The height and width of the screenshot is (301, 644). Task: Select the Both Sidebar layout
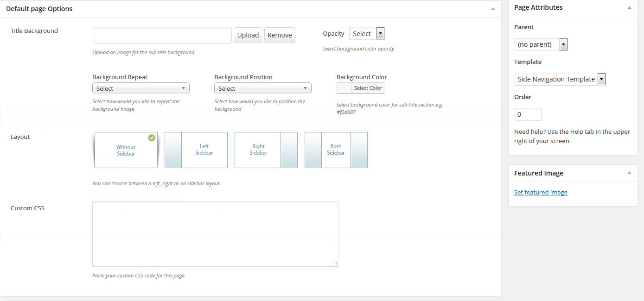coord(336,150)
